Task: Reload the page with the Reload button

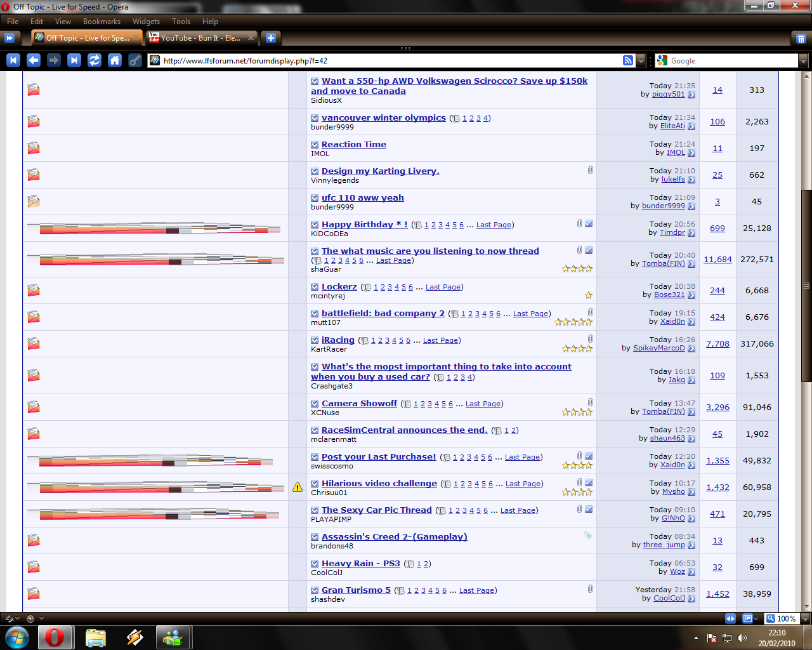Action: pyautogui.click(x=95, y=60)
